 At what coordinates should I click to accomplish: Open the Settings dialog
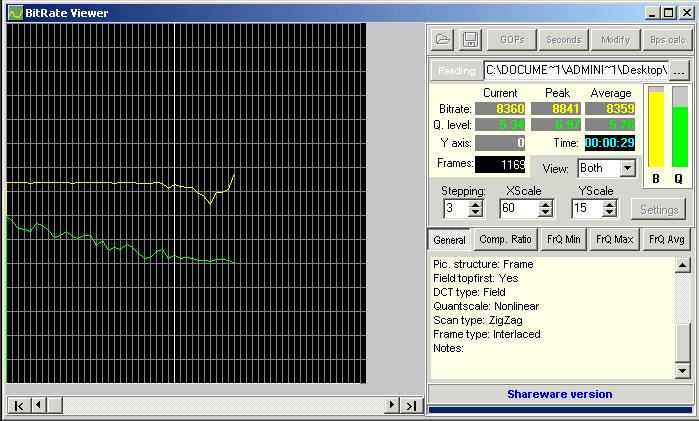click(659, 210)
